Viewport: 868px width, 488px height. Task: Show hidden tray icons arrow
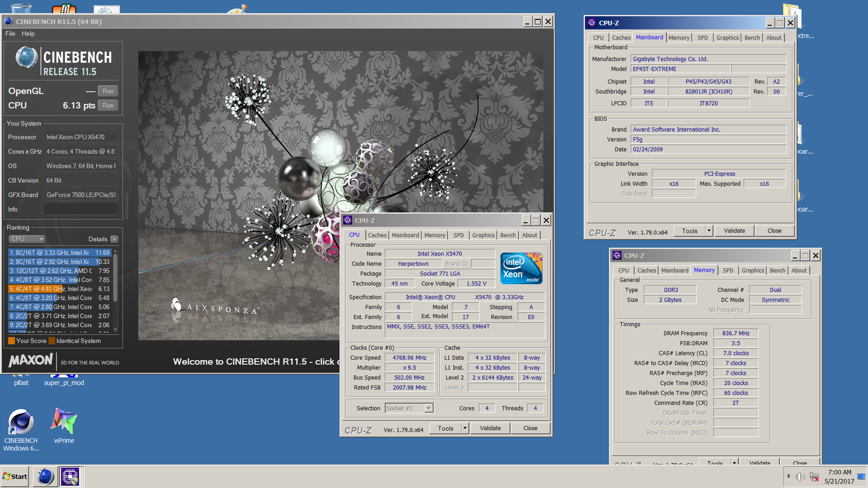pyautogui.click(x=788, y=476)
